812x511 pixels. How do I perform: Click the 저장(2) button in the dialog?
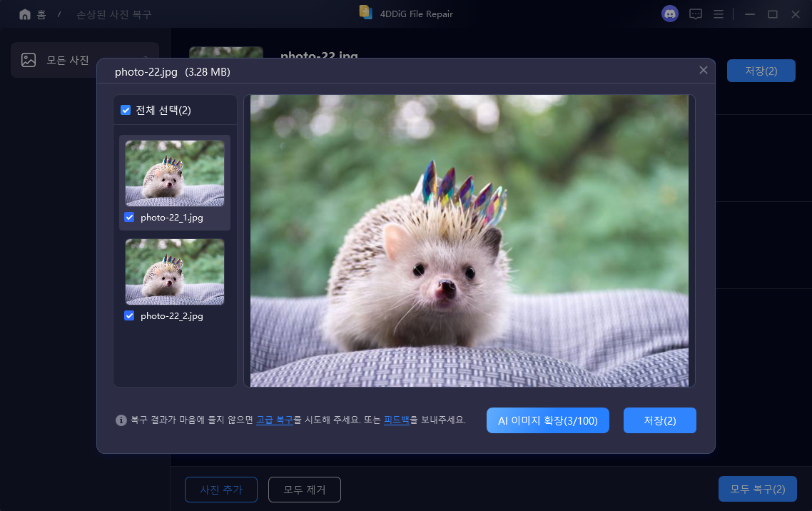pyautogui.click(x=660, y=420)
